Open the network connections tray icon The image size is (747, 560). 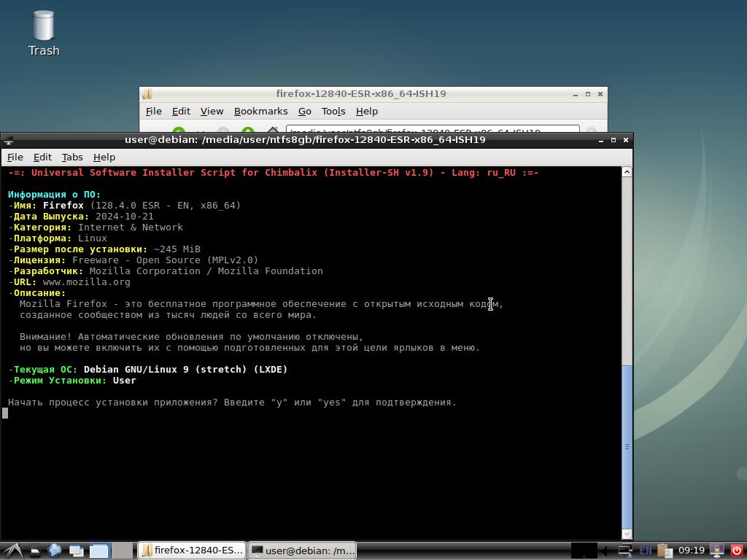625,551
